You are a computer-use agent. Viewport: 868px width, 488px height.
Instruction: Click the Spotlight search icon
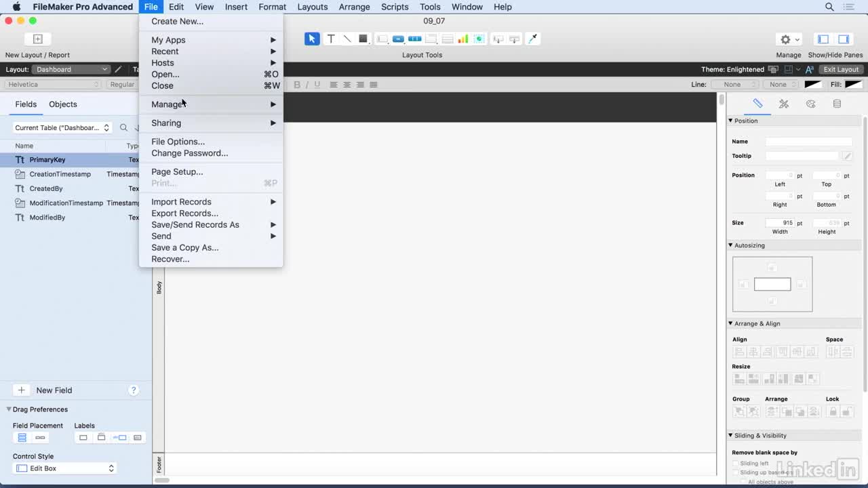coord(829,7)
